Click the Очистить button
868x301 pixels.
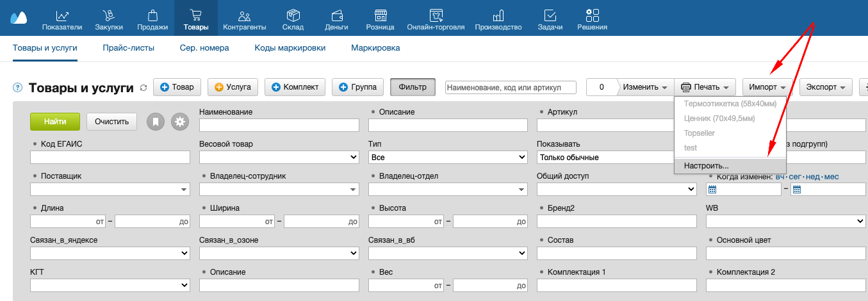(x=112, y=121)
